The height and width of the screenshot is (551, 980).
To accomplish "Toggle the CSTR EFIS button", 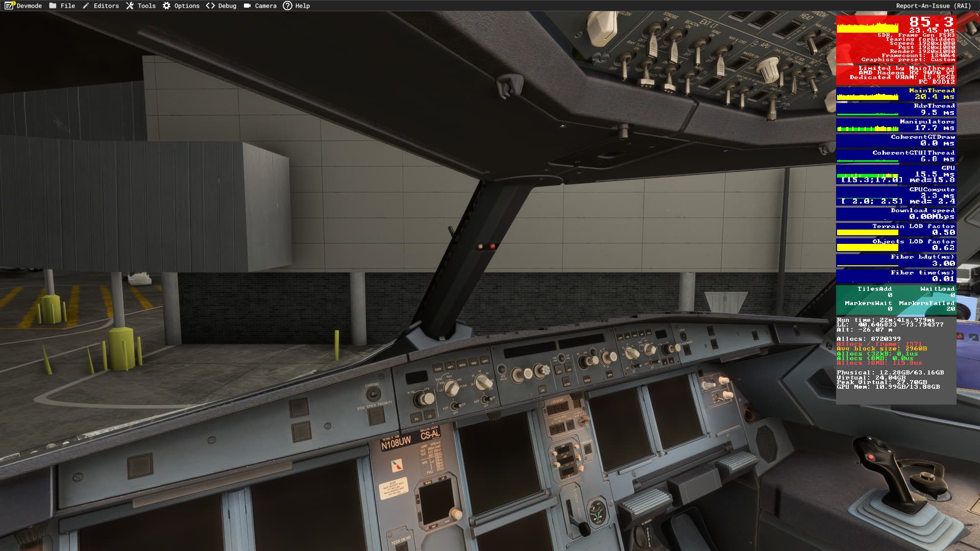I will (438, 368).
